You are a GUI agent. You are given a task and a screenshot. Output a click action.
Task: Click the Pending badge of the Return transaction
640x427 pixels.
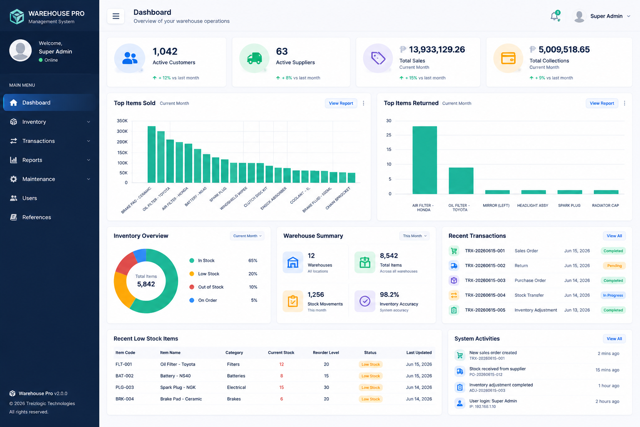click(x=614, y=266)
